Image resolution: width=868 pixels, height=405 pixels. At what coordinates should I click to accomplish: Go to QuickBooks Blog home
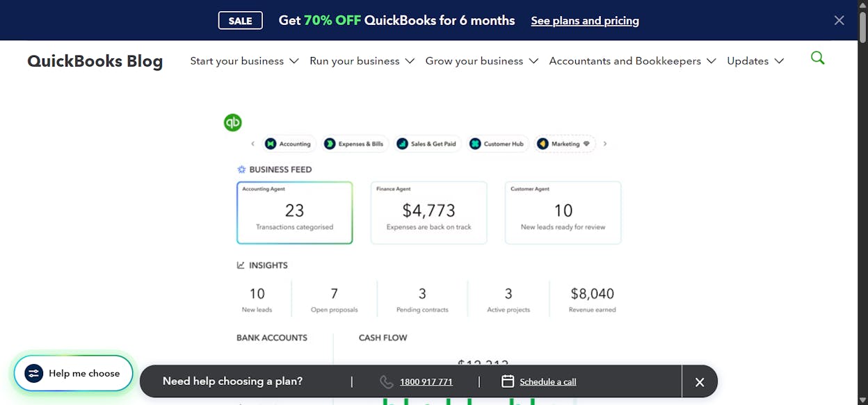pyautogui.click(x=95, y=61)
